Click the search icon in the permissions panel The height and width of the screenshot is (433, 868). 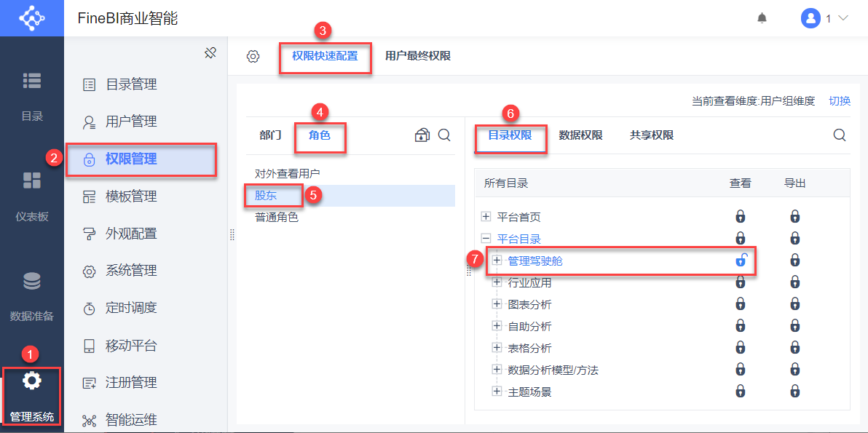tap(840, 135)
